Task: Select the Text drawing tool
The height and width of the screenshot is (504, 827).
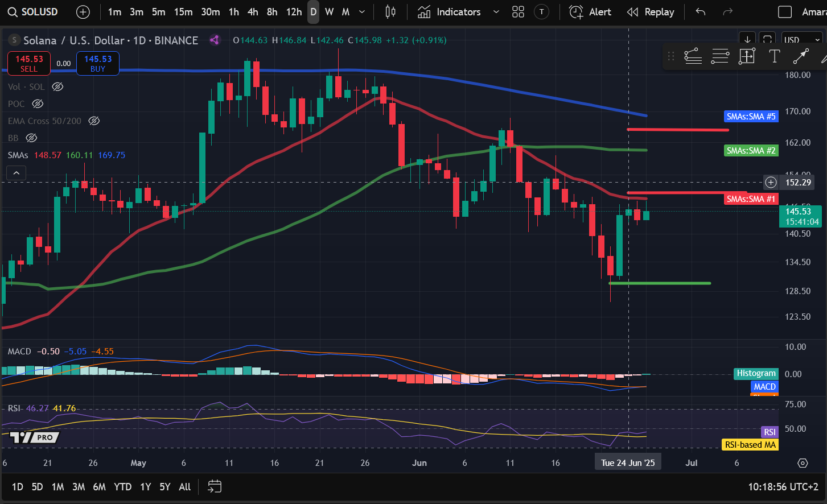Action: tap(774, 56)
